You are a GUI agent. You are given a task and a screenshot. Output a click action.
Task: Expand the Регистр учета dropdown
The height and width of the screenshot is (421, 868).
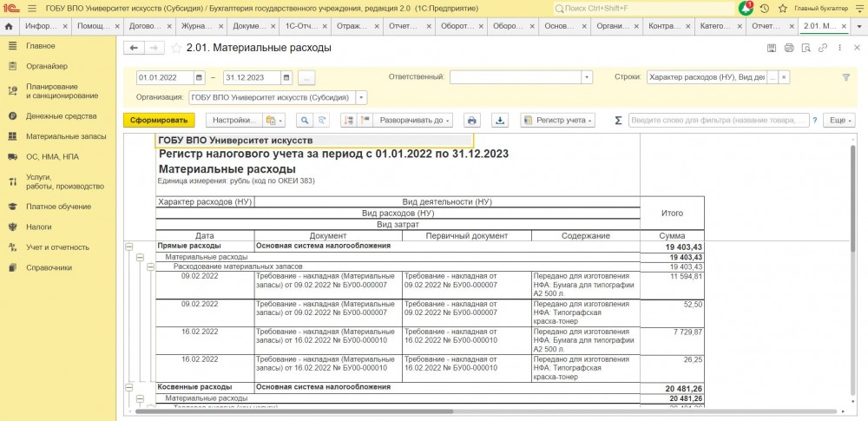coord(557,120)
